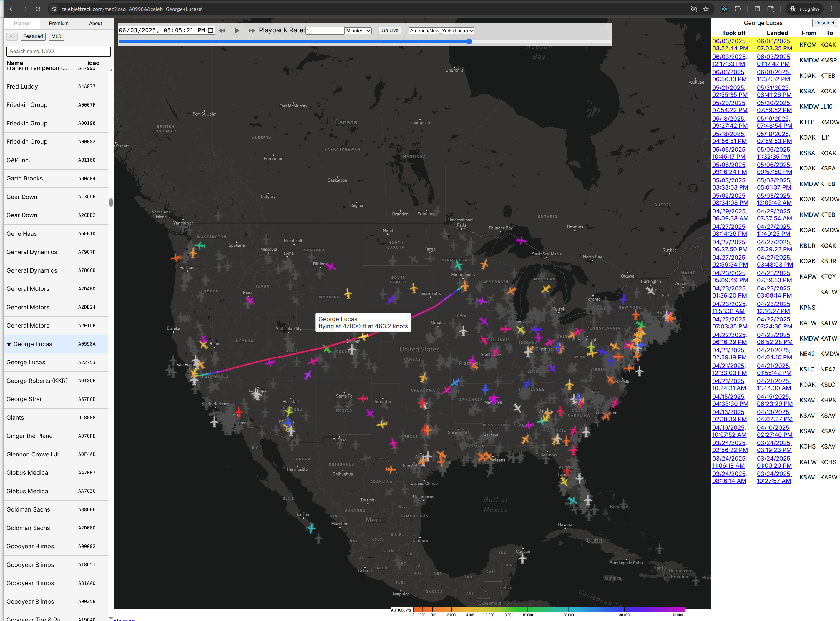Click the timeline playback slider handle
The image size is (840, 621).
(469, 42)
